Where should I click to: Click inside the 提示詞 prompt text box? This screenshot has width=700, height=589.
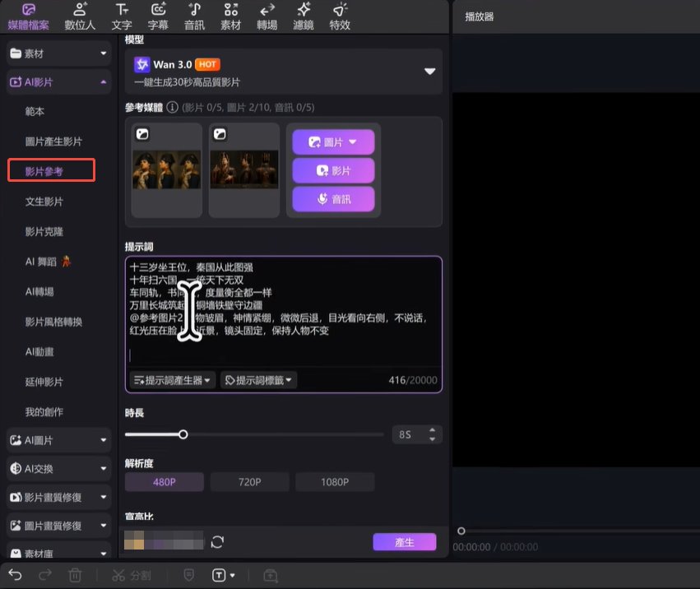tap(284, 312)
